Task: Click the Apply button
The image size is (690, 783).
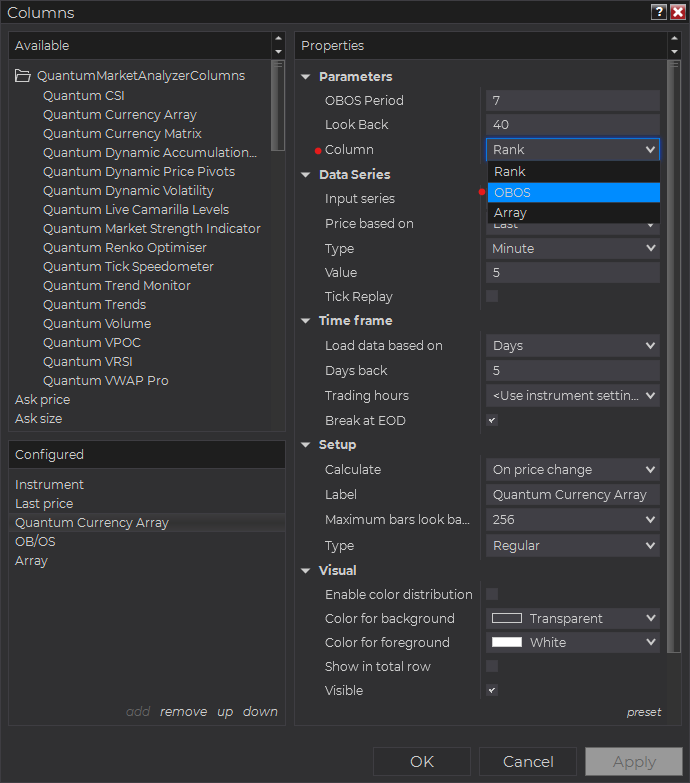Action: pos(634,762)
